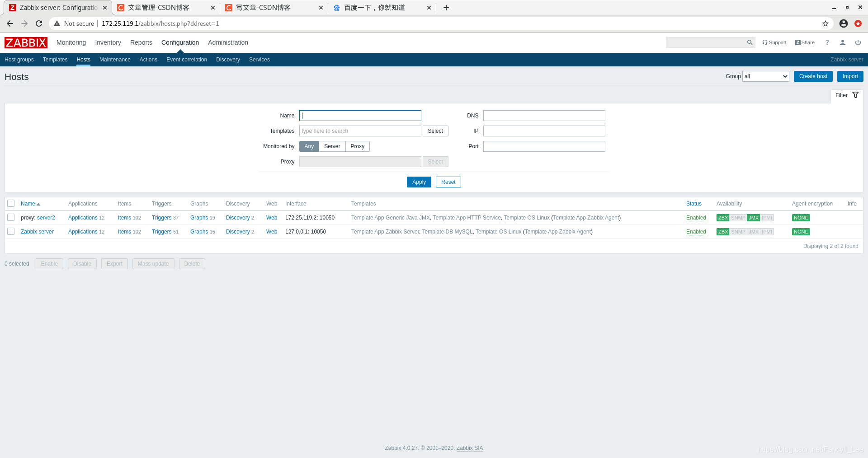Image resolution: width=868 pixels, height=458 pixels.
Task: Open a new browser tab with plus
Action: pos(446,8)
